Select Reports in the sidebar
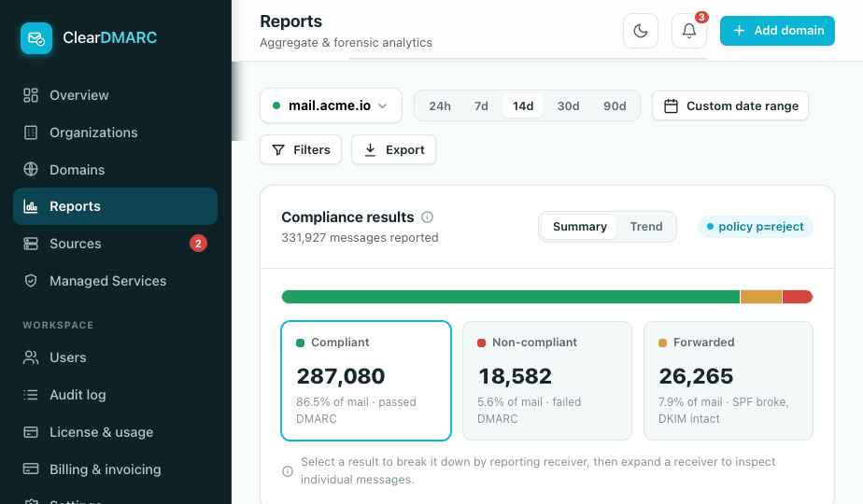The image size is (863, 504). point(115,206)
